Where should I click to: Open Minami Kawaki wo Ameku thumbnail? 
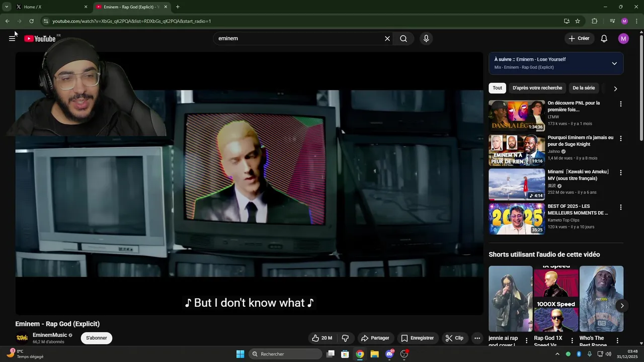pos(517,184)
